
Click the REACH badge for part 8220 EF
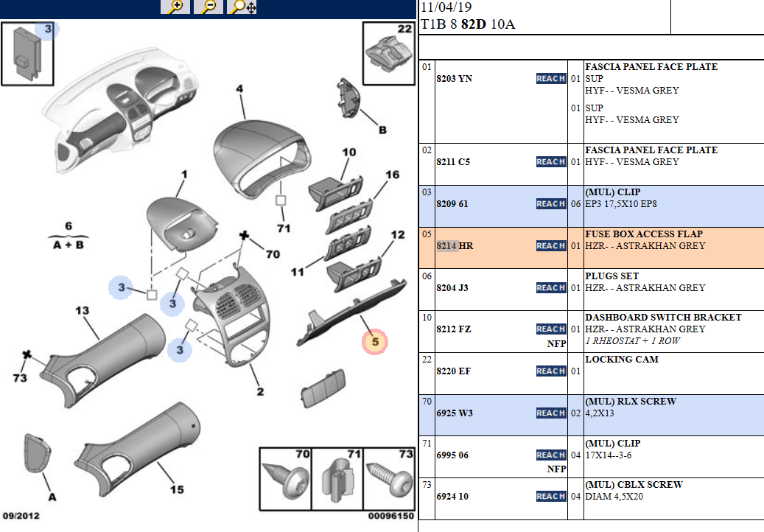(551, 371)
